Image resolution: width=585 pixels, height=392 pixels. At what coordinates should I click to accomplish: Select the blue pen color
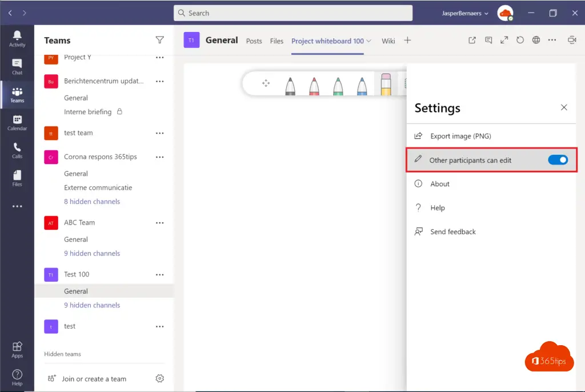362,86
